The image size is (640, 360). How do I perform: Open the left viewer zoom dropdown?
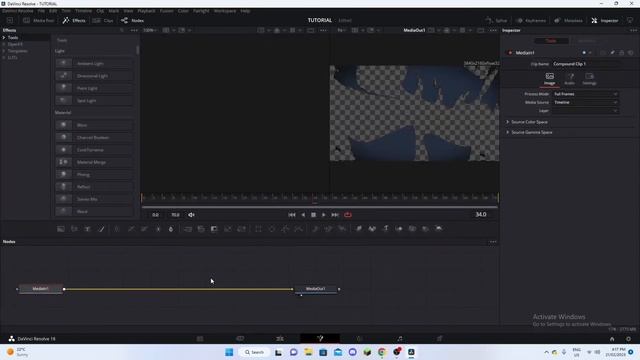coord(150,30)
